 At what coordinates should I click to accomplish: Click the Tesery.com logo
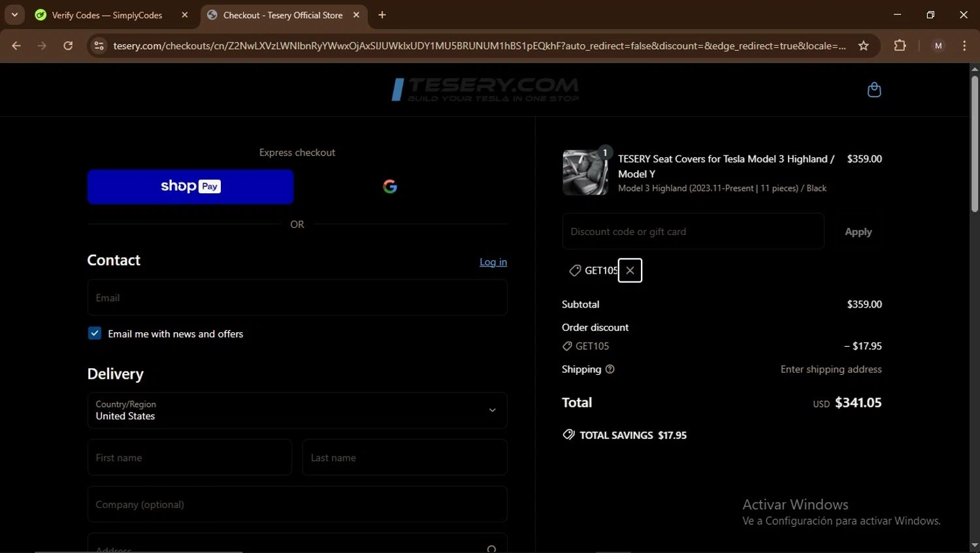485,89
